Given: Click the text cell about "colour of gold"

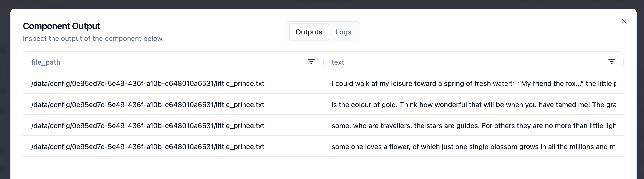Looking at the screenshot, I should point(473,105).
